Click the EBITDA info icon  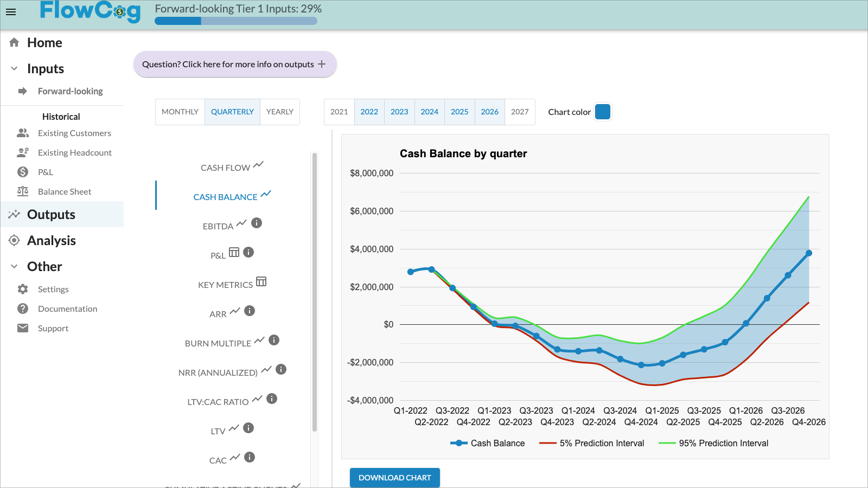257,223
